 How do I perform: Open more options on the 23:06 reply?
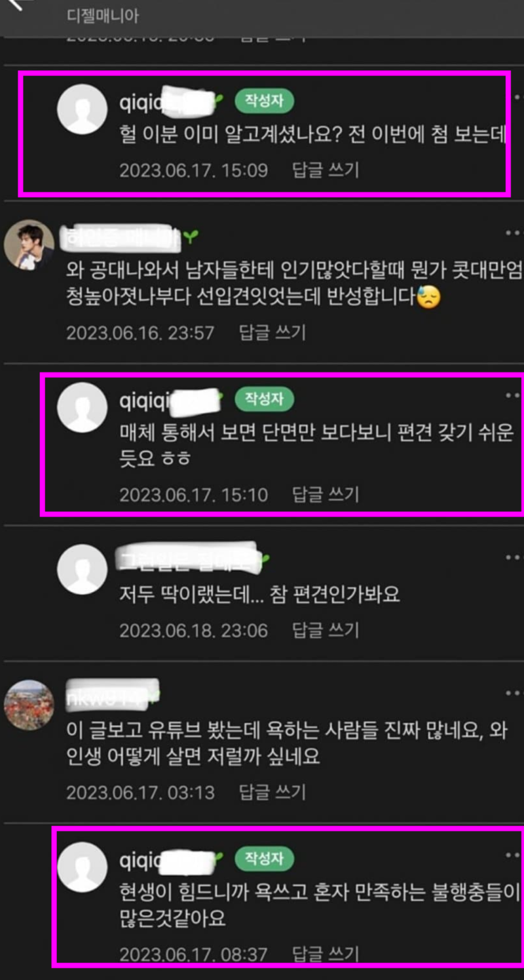tap(515, 557)
